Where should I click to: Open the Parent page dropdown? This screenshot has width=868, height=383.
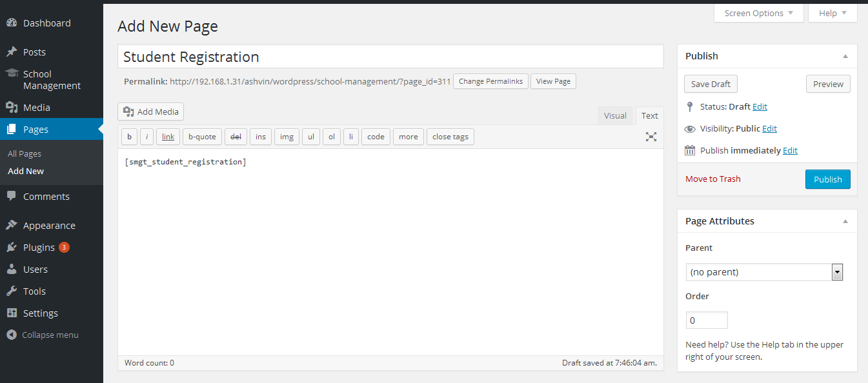click(837, 271)
